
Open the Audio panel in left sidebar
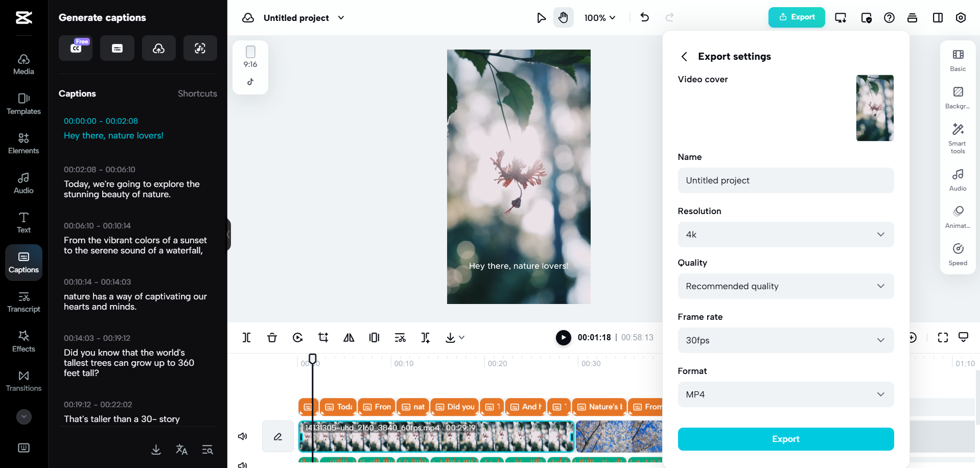24,183
